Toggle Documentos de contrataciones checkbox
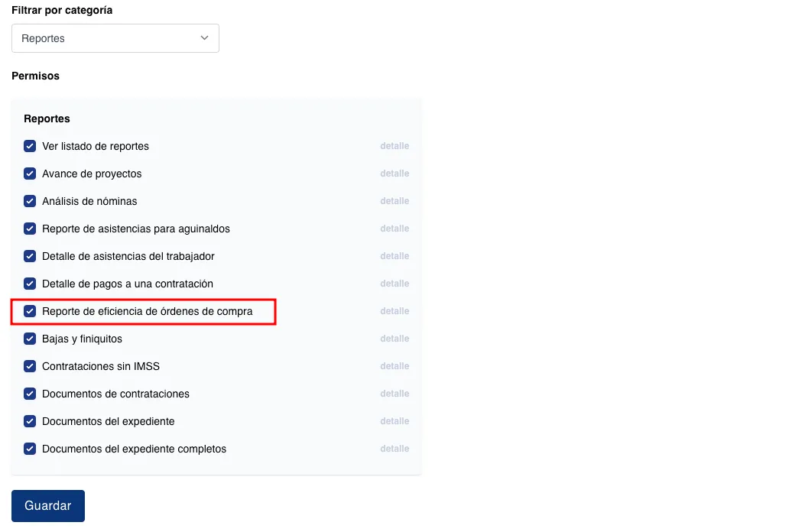Image resolution: width=786 pixels, height=532 pixels. tap(30, 394)
